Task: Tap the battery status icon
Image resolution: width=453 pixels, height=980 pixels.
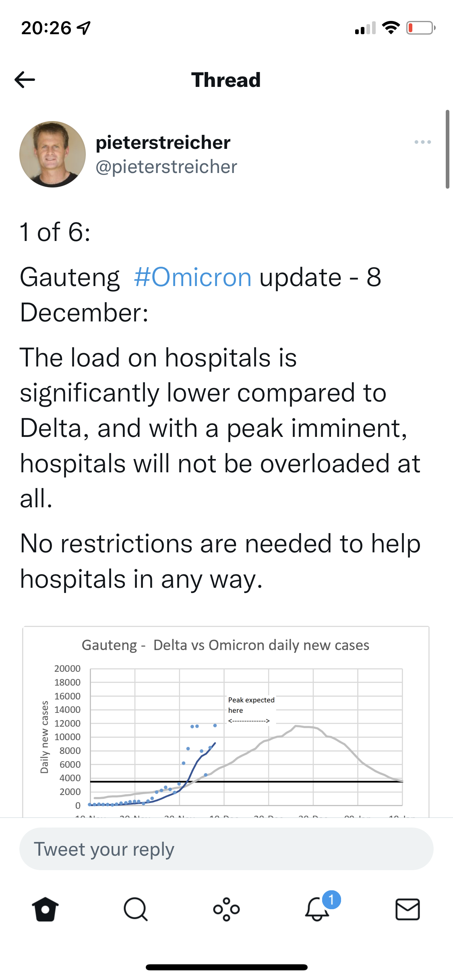Action: tap(421, 28)
